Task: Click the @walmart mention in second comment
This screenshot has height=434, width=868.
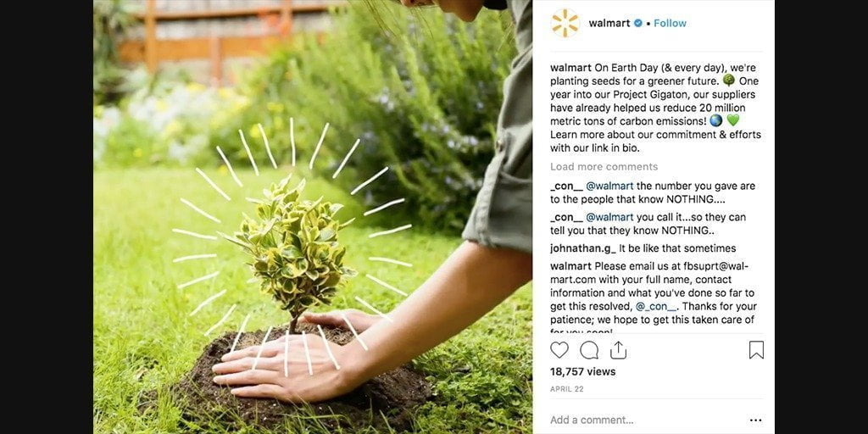Action: point(610,217)
